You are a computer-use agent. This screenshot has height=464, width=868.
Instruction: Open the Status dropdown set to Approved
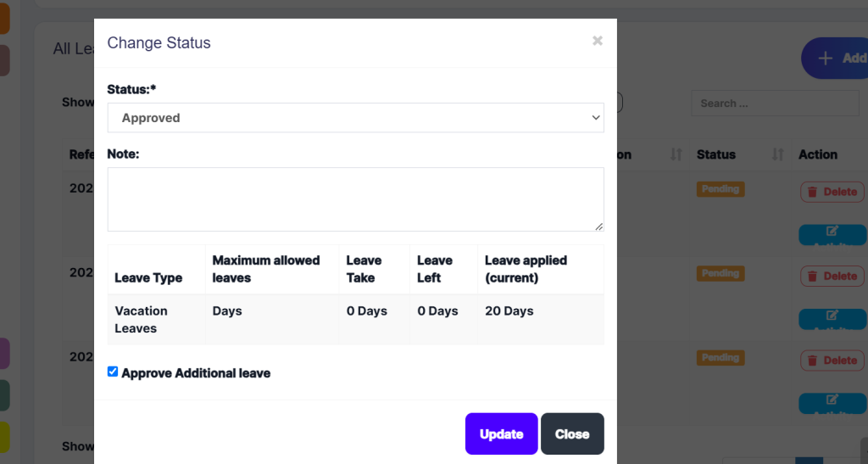[355, 118]
